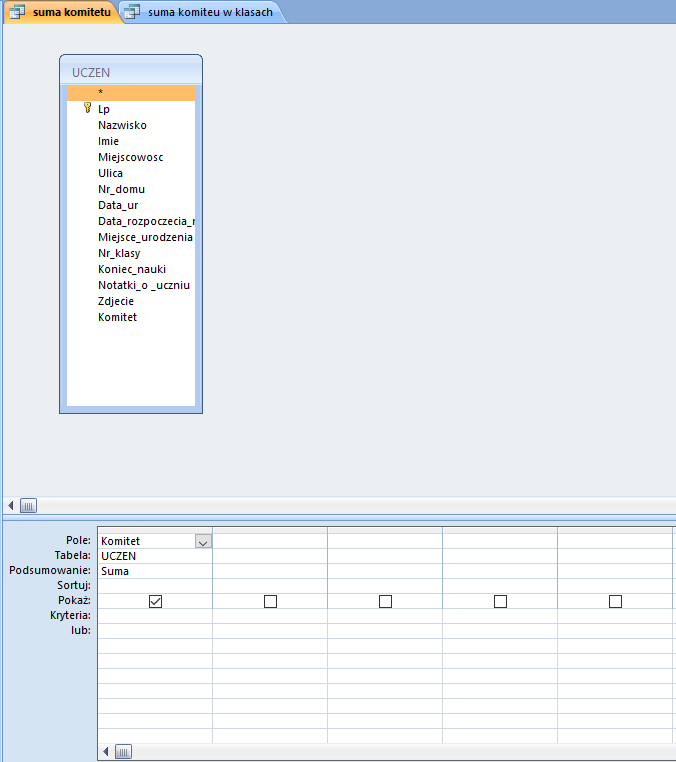Uncheck the Pokaż checkbox for Komitet column
The image size is (676, 762).
[155, 601]
